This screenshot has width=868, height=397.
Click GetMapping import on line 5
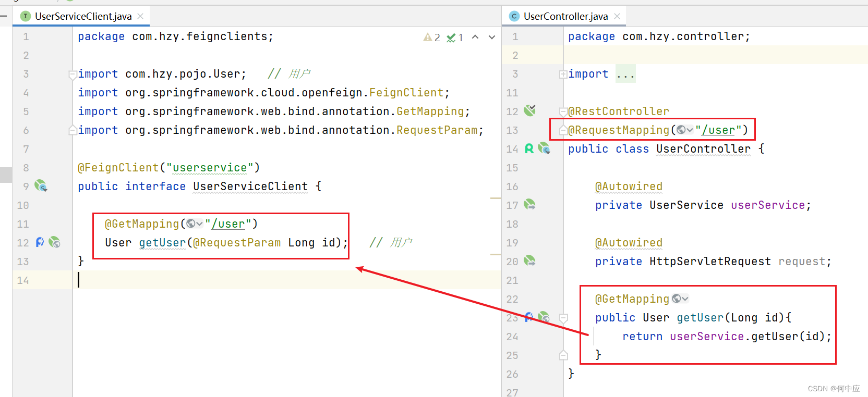click(x=274, y=111)
